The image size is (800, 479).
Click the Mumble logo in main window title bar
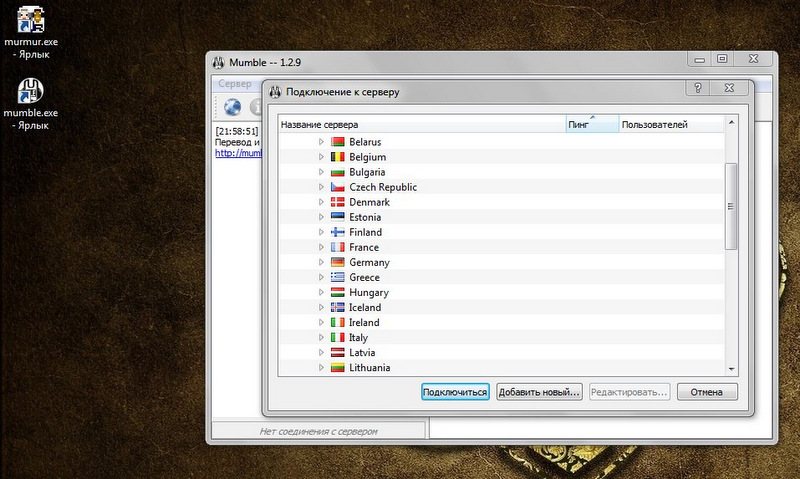pos(218,63)
